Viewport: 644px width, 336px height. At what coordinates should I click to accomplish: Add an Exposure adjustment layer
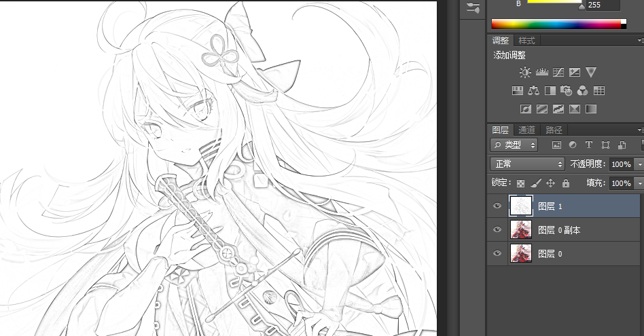tap(574, 72)
